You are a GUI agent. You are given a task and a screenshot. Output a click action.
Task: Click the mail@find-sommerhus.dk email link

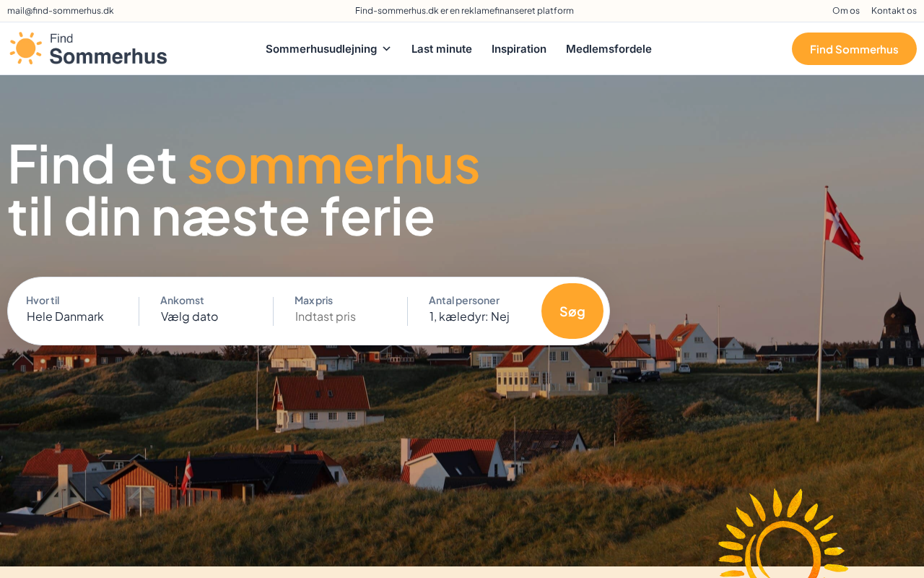point(61,10)
